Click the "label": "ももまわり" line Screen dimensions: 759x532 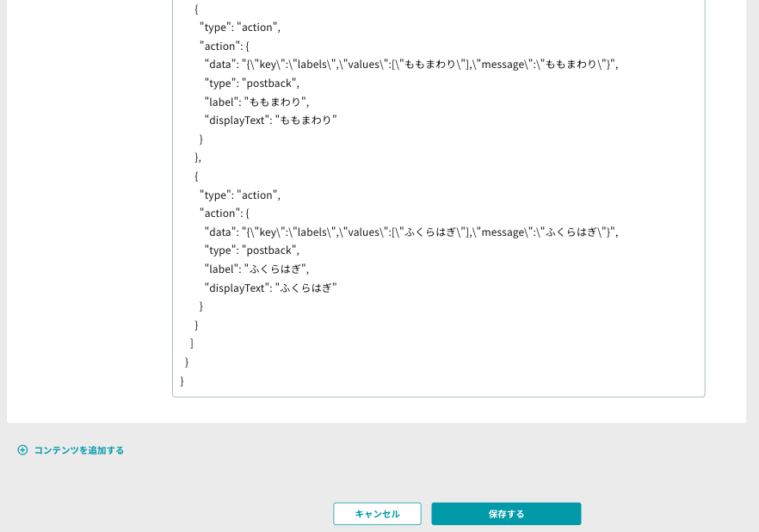point(256,102)
